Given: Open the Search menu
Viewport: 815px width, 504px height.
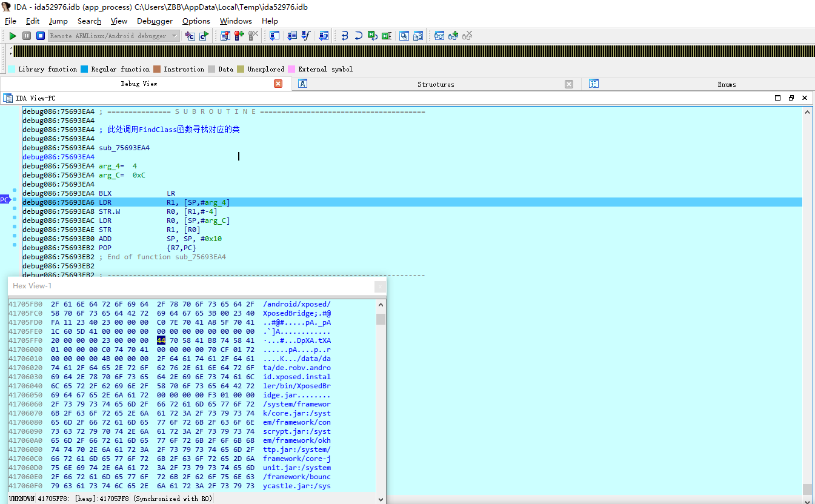Looking at the screenshot, I should (x=89, y=21).
